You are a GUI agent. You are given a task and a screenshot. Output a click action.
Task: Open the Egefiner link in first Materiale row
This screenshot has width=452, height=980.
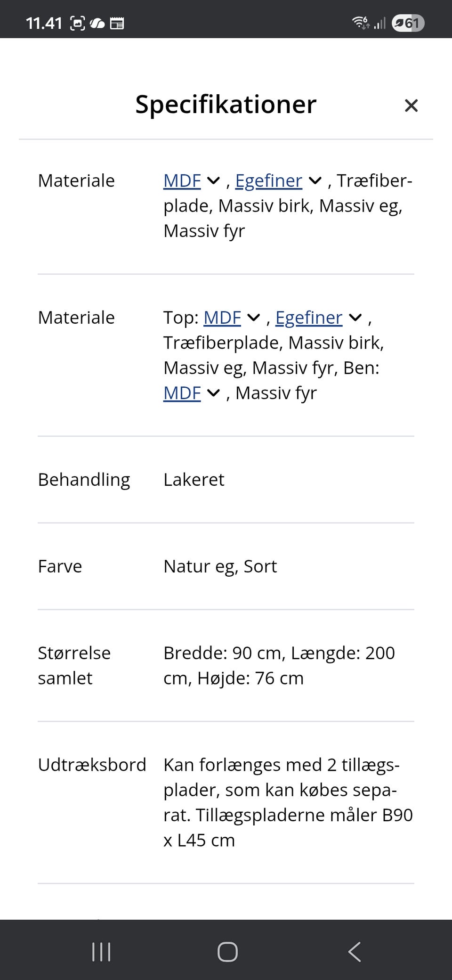(268, 180)
